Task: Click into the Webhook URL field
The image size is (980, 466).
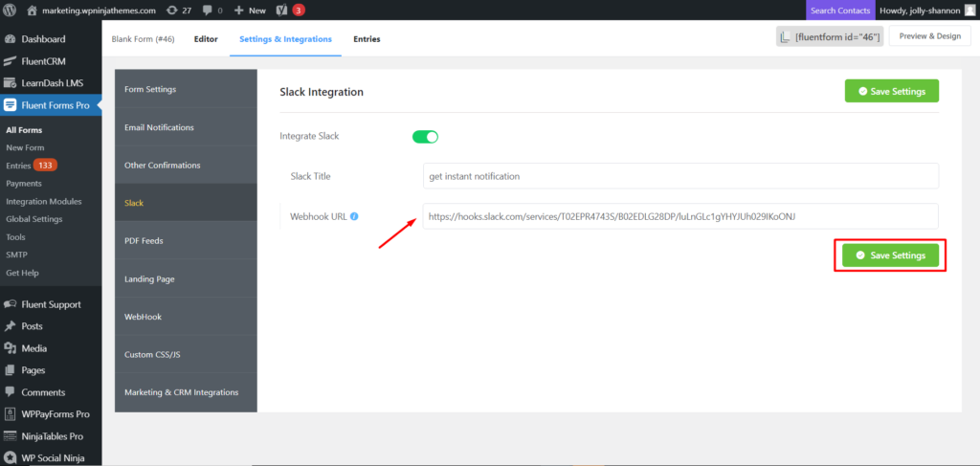Action: 680,216
